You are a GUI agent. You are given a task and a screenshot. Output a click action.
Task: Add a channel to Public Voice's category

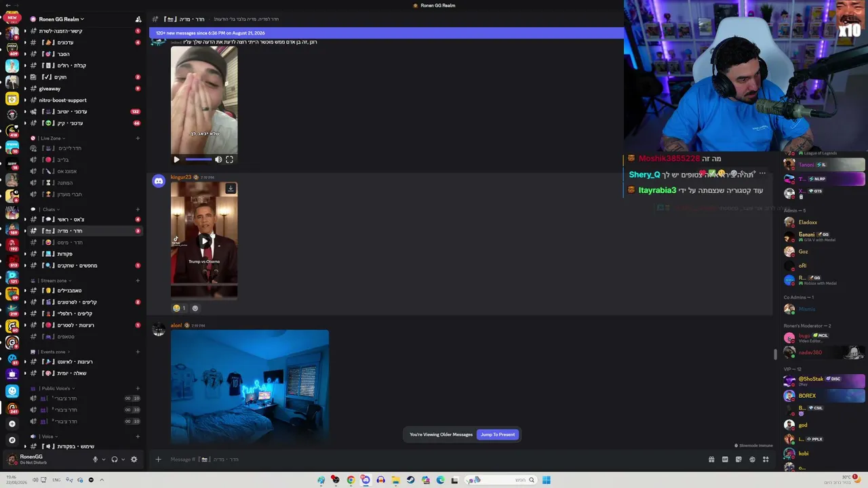tap(138, 388)
